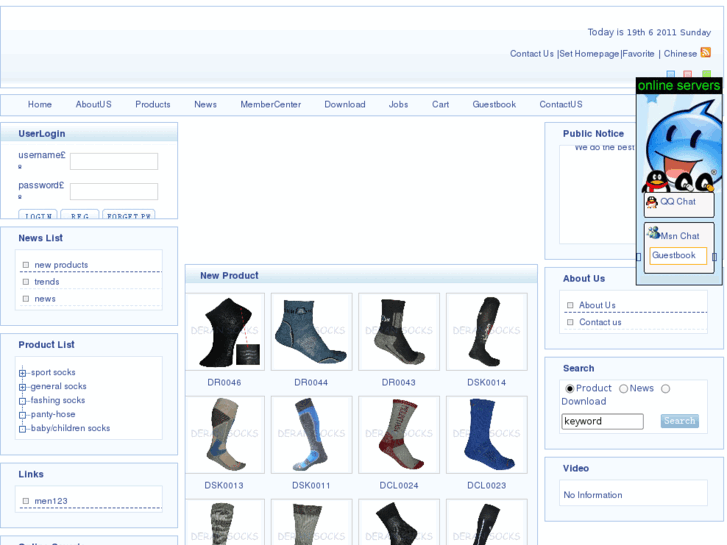Image resolution: width=727 pixels, height=545 pixels.
Task: Click the green color theme square
Action: pyautogui.click(x=707, y=74)
